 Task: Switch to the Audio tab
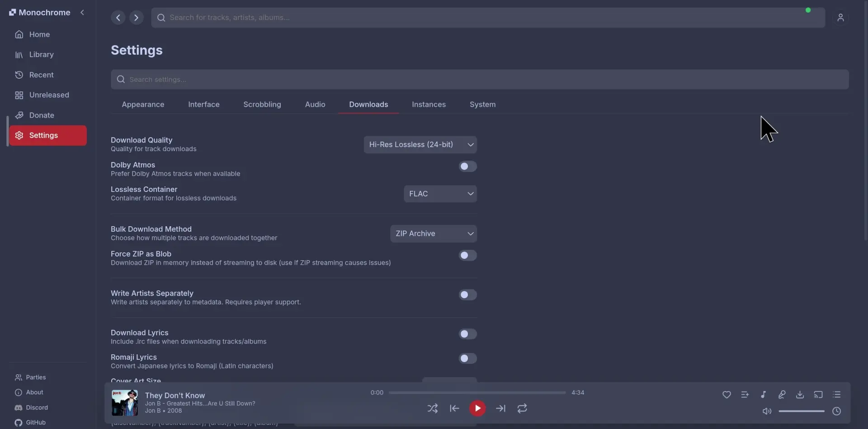click(x=315, y=105)
